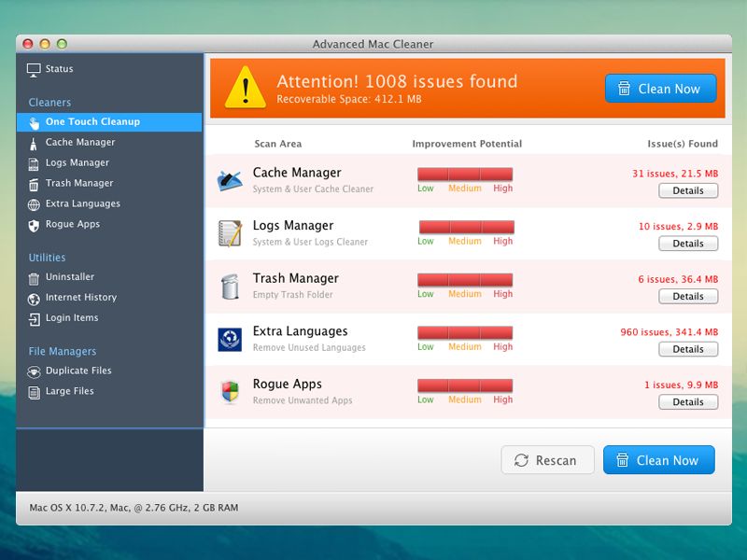Click the Rogue Apps shield icon in list
747x560 pixels.
point(229,392)
